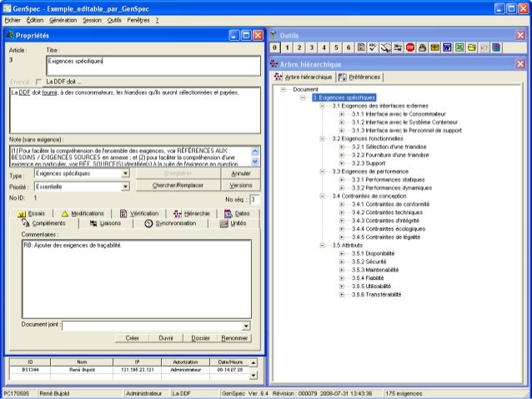
Task: Open the Document joint dropdown
Action: (x=246, y=327)
